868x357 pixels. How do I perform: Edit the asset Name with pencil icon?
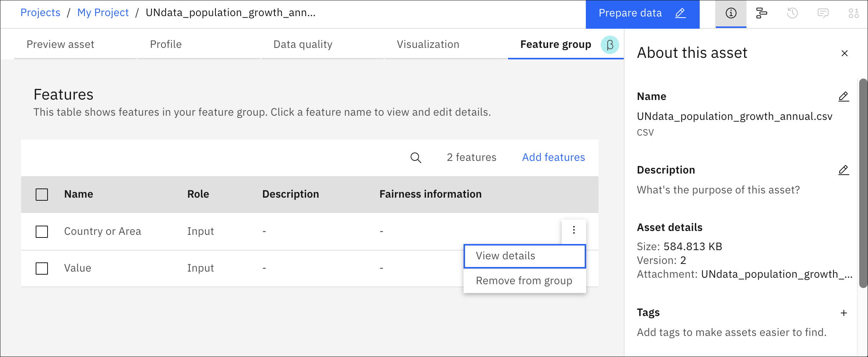click(x=843, y=97)
